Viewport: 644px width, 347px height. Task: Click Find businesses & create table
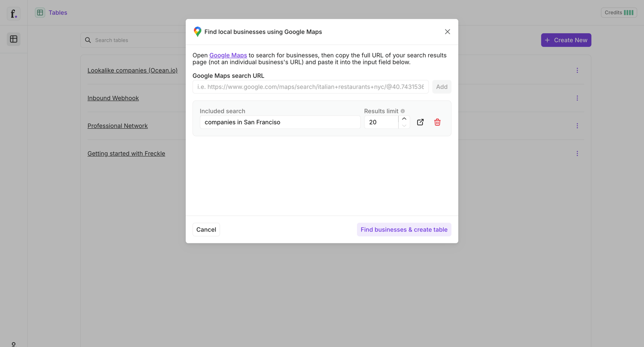(x=404, y=229)
